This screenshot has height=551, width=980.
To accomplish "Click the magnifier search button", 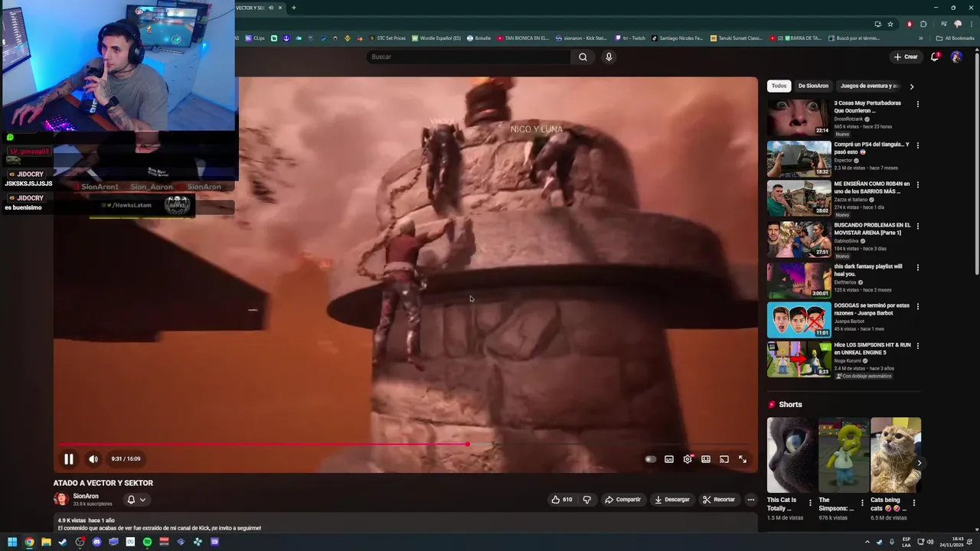I will (583, 57).
